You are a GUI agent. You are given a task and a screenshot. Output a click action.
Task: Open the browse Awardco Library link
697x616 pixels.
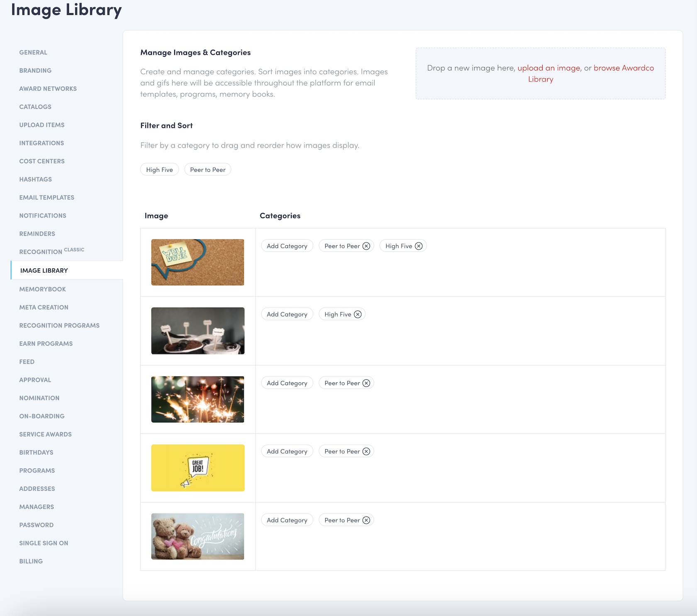pos(623,68)
